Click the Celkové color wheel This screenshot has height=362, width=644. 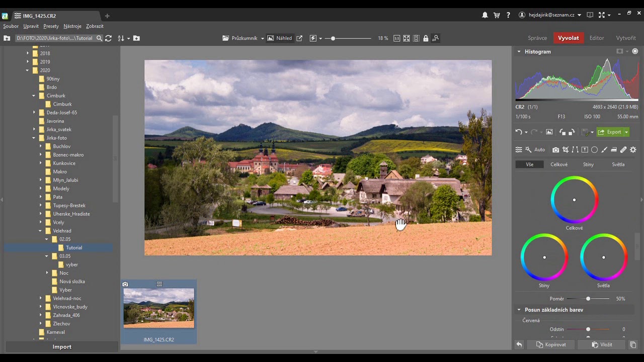[574, 200]
